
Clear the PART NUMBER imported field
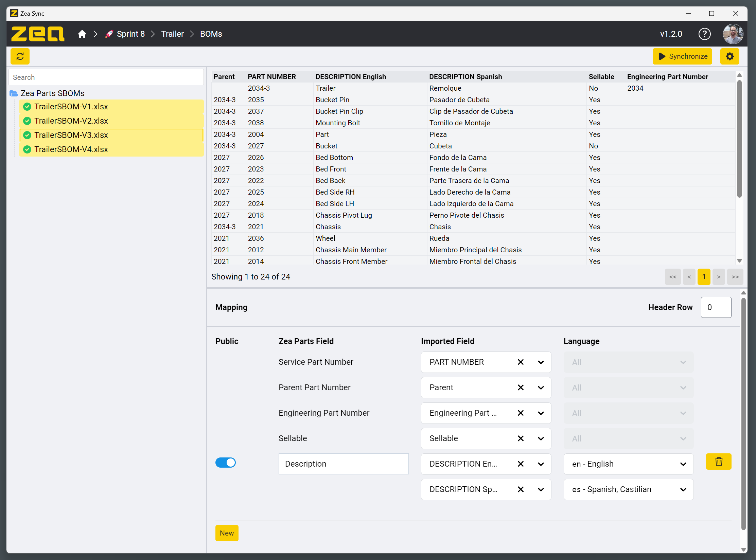click(x=520, y=362)
